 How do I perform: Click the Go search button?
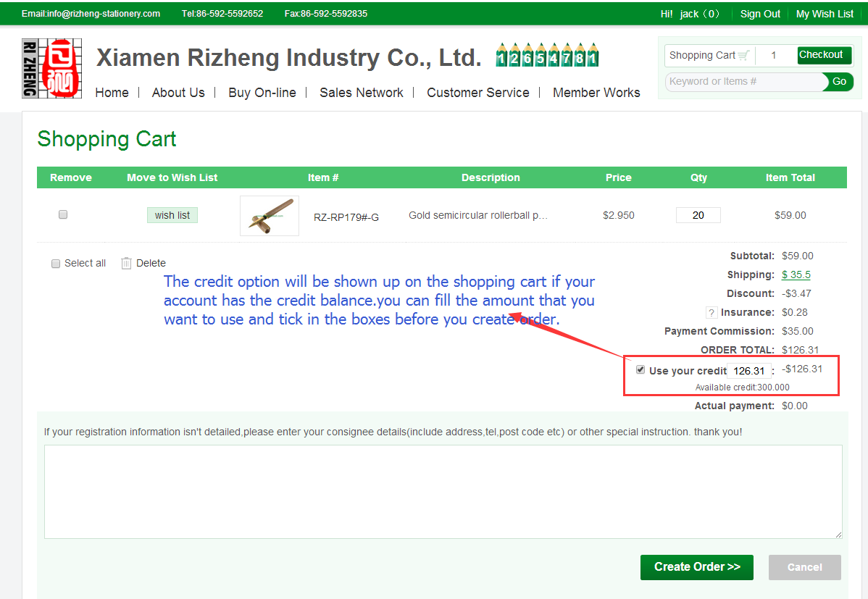point(839,82)
